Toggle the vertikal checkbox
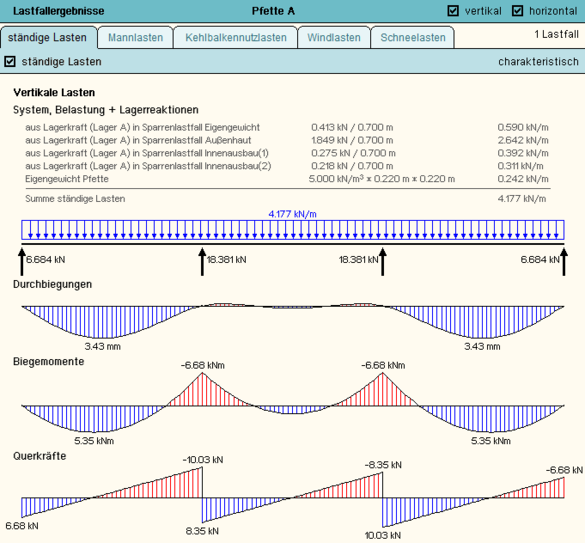Viewport: 585px width, 543px height. [x=453, y=11]
